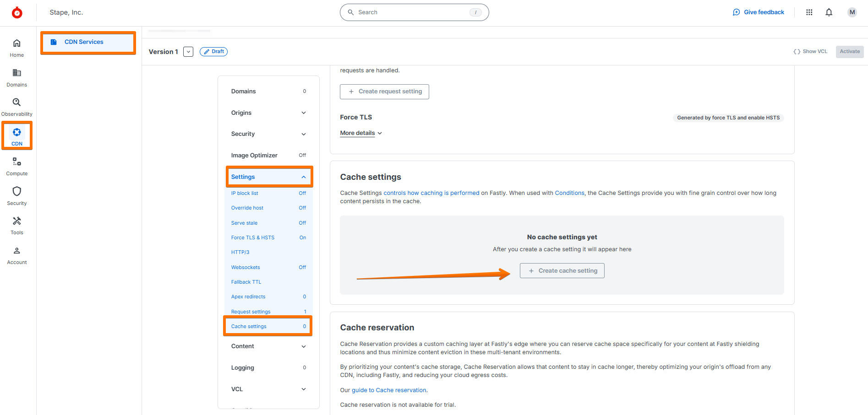Image resolution: width=868 pixels, height=415 pixels.
Task: Open the notifications bell
Action: pyautogui.click(x=829, y=12)
